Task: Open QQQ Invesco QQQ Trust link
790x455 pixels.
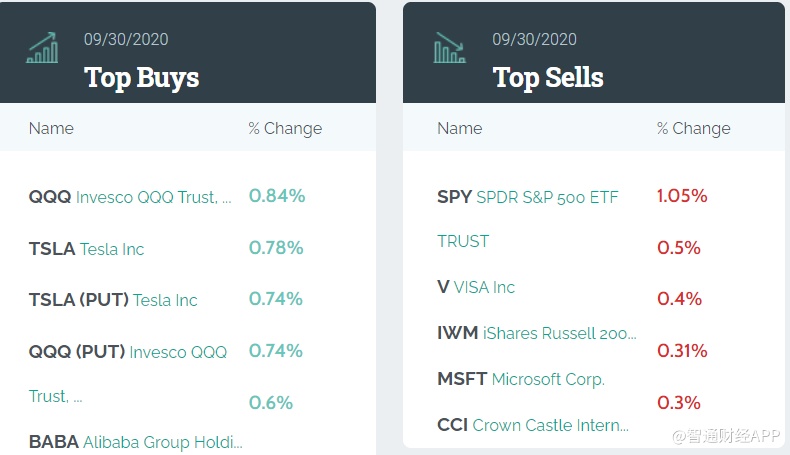Action: coord(130,198)
